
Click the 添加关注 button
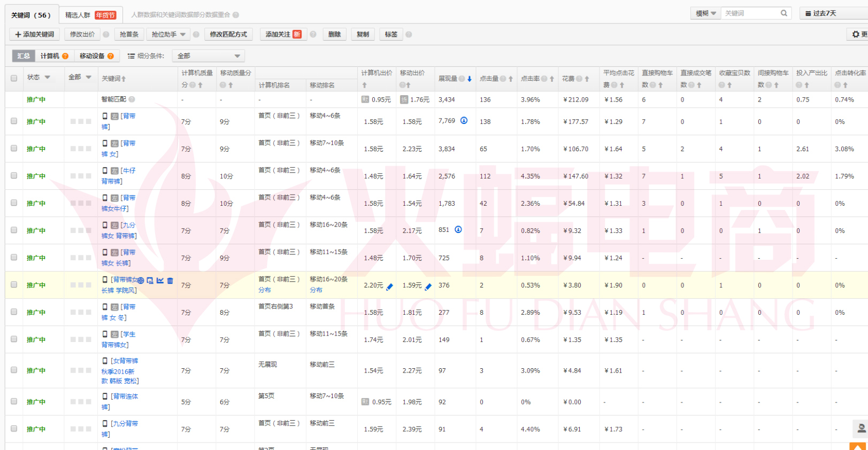coord(283,34)
